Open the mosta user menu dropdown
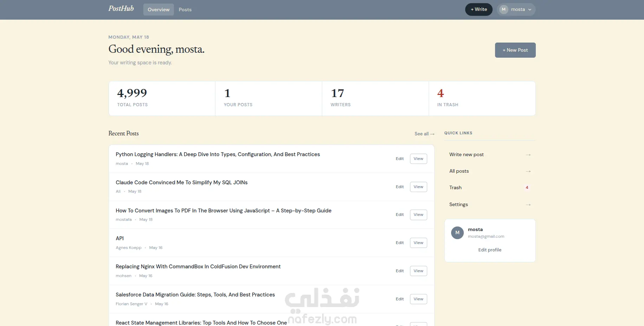The image size is (644, 326). pos(516,9)
